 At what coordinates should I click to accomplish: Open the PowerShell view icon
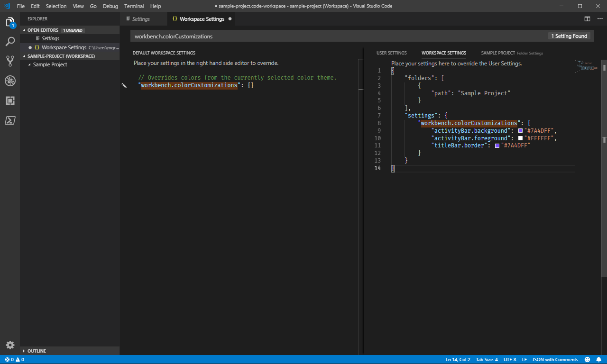10,120
